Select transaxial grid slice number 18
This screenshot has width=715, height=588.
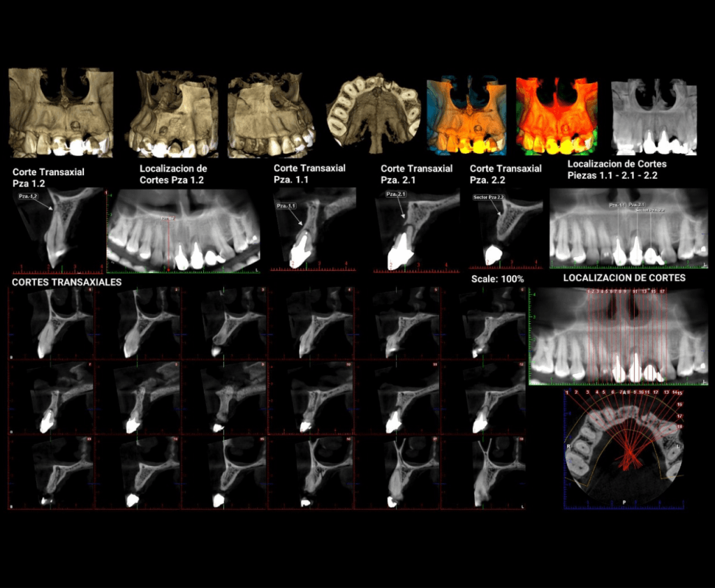coord(483,473)
